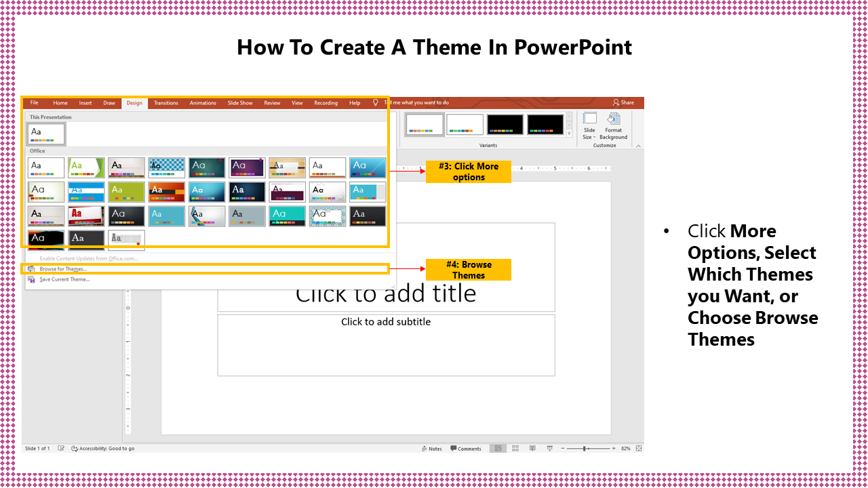The height and width of the screenshot is (488, 868).
Task: Switch to Reading View
Action: click(532, 449)
